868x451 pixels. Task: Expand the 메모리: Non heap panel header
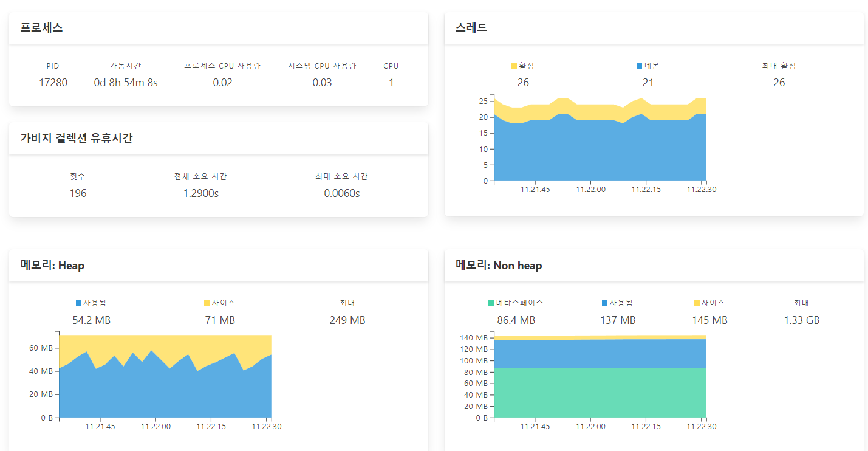pos(499,266)
